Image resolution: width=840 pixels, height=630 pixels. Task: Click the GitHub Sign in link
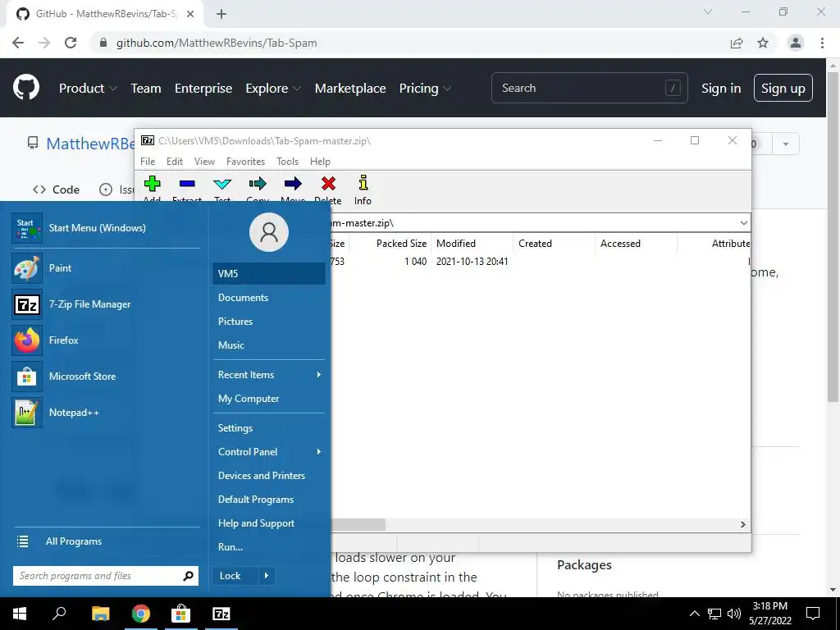click(721, 89)
